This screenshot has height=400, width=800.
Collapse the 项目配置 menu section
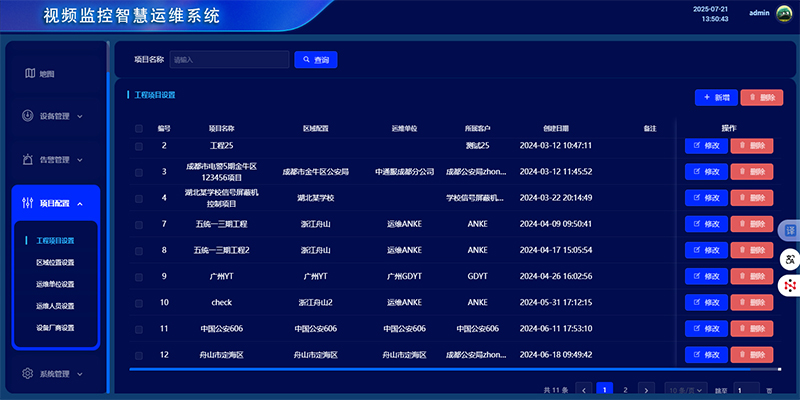80,204
